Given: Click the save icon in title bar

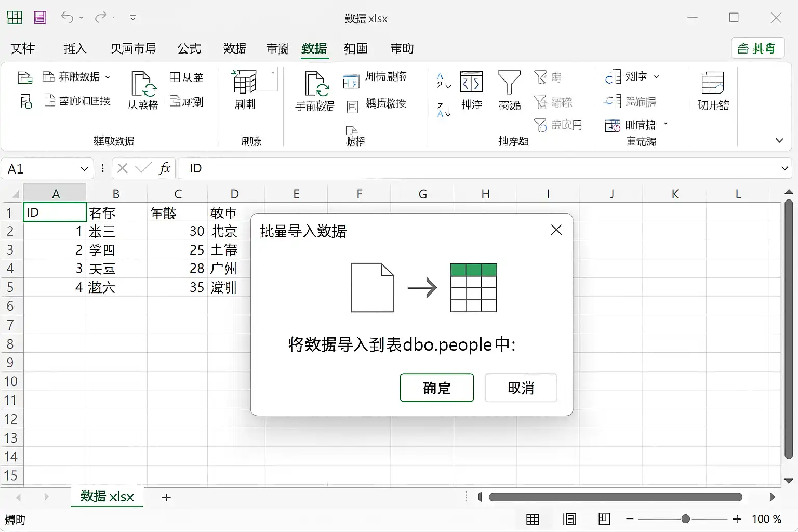Looking at the screenshot, I should (41, 18).
